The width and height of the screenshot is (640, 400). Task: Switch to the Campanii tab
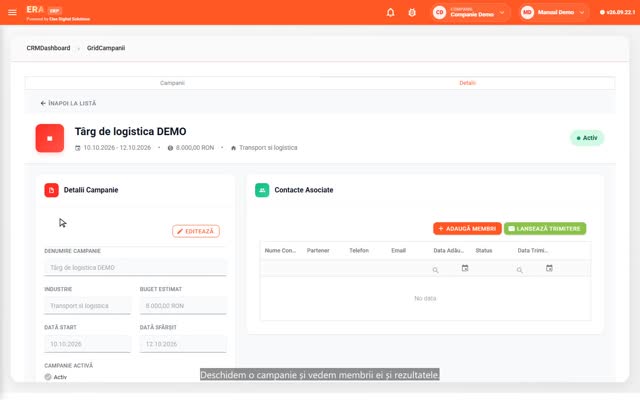coord(172,83)
